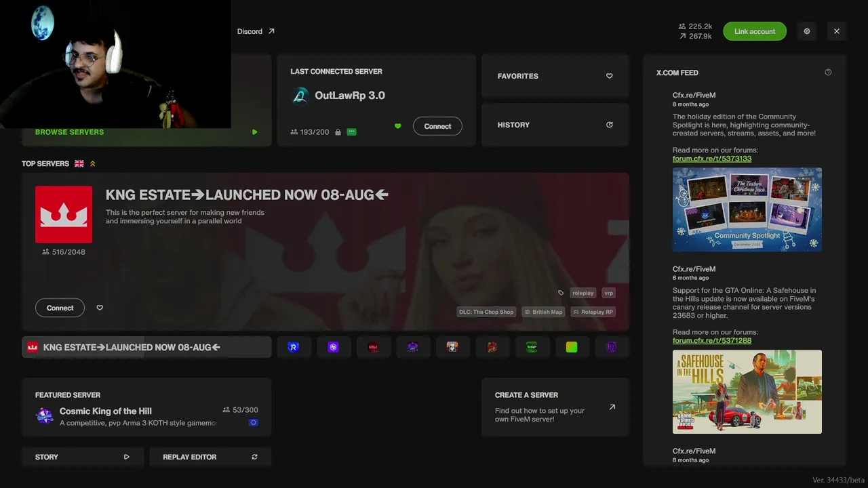
Task: Click the Story play arrow icon
Action: [x=126, y=457]
